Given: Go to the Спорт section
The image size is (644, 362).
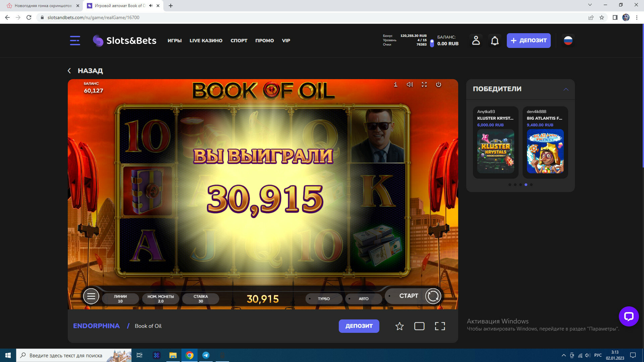Looking at the screenshot, I should 239,41.
